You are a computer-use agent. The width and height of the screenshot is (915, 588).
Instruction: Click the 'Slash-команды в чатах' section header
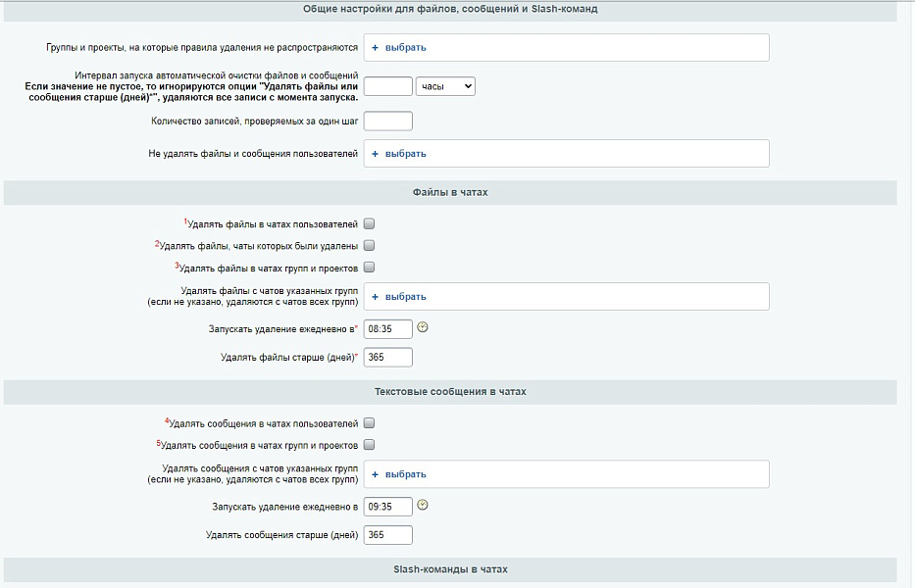(450, 569)
